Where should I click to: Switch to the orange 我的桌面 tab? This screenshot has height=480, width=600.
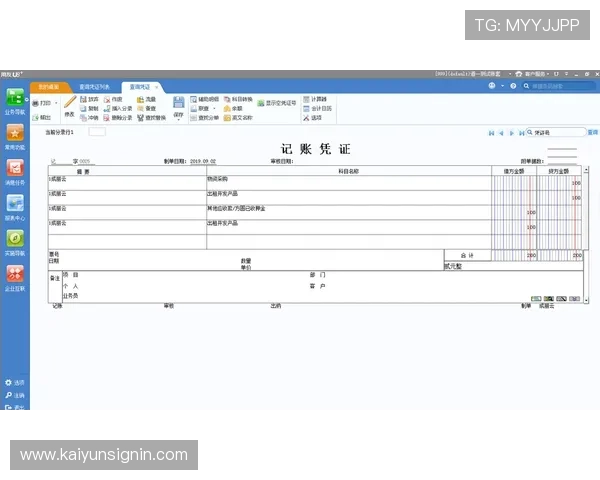49,87
